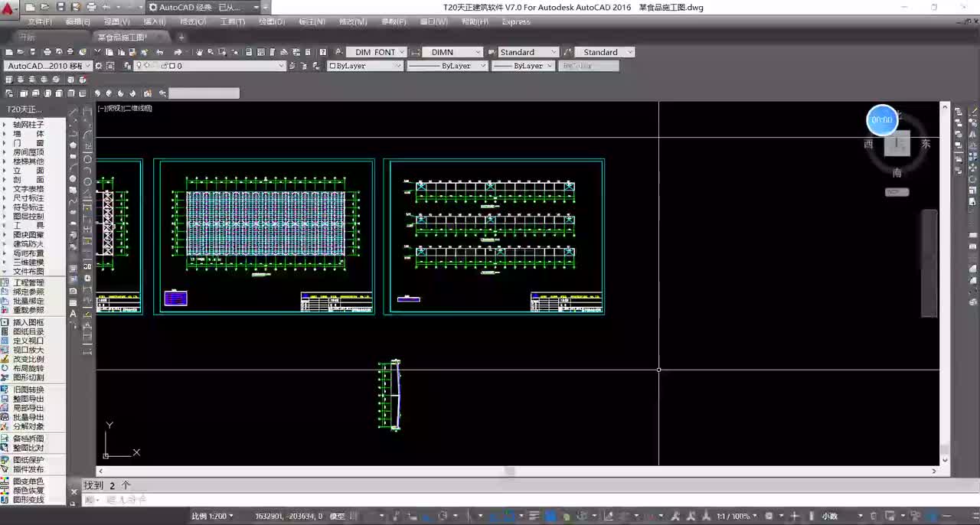
Task: Click the workspace settings gear icon
Action: click(99, 66)
